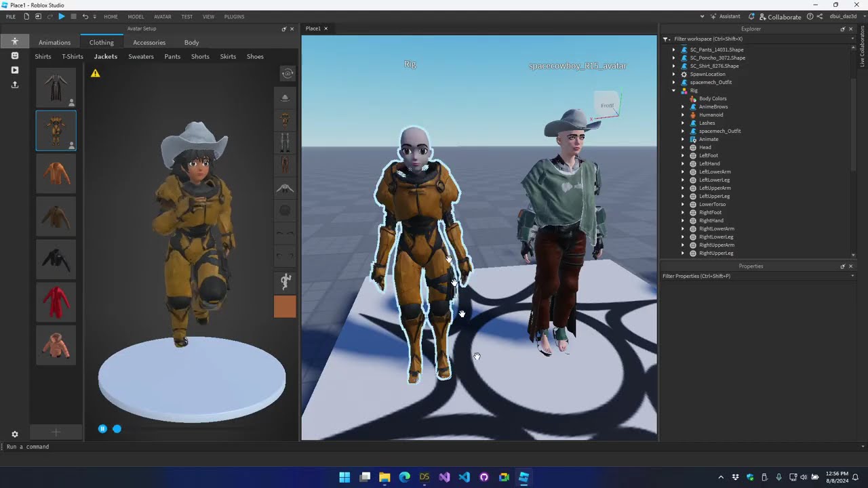
Task: Undock the Avatar Setup panel
Action: point(284,29)
